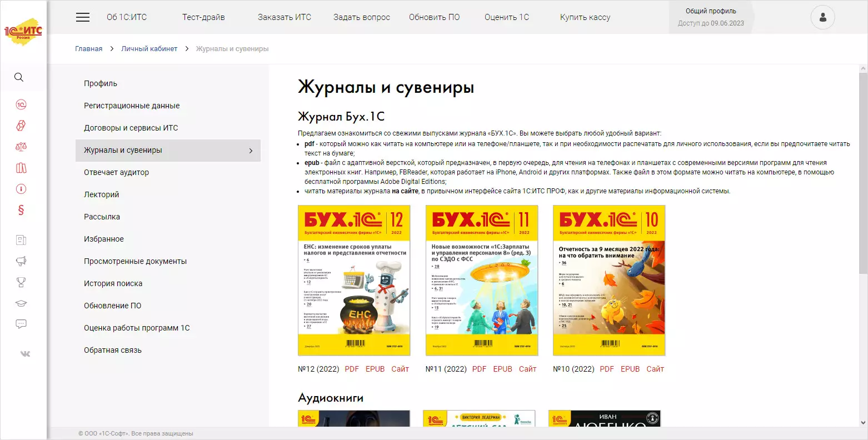
Task: Open the user profile avatar icon
Action: (x=822, y=17)
